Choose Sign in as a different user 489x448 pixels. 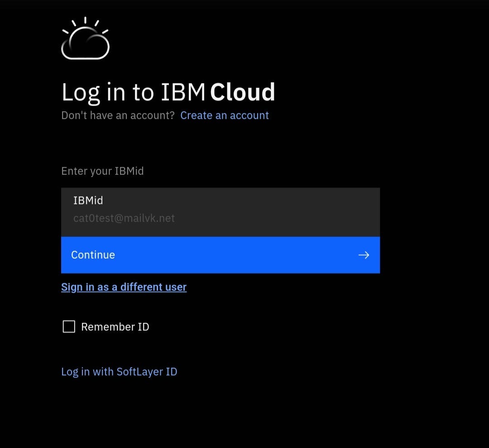click(x=124, y=287)
